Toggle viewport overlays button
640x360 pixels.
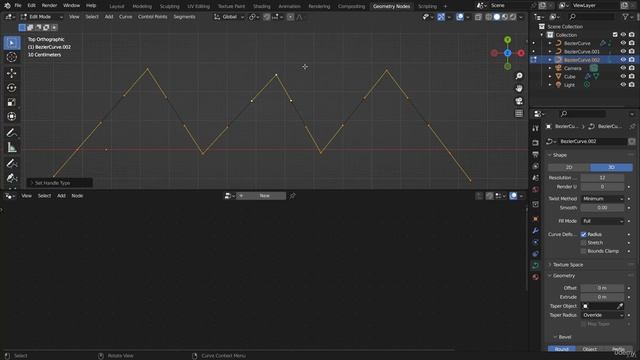460,17
